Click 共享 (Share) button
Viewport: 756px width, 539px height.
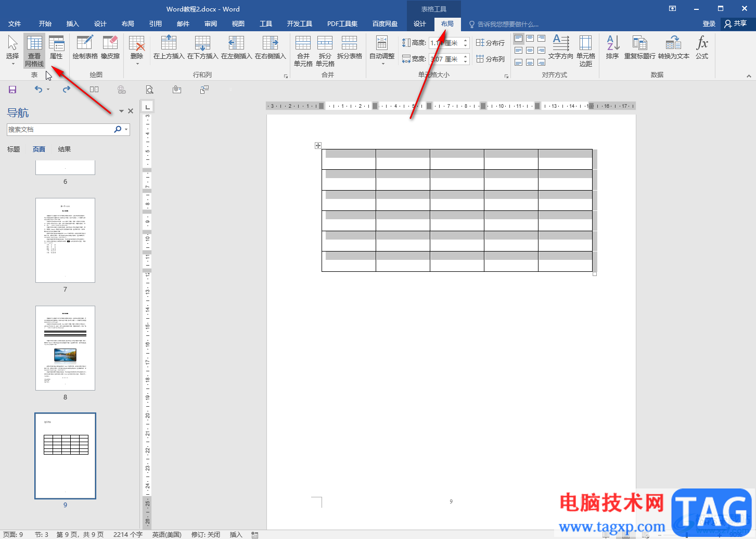click(736, 23)
